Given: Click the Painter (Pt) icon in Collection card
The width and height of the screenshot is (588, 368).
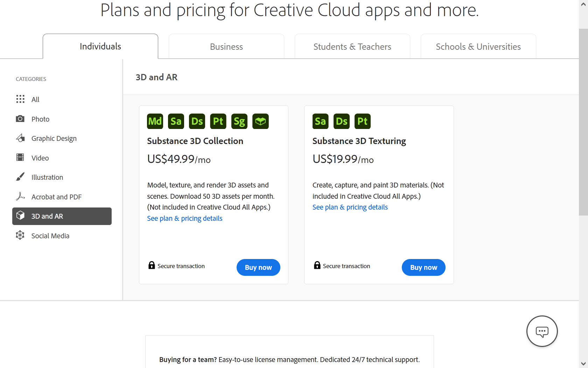Looking at the screenshot, I should (218, 121).
